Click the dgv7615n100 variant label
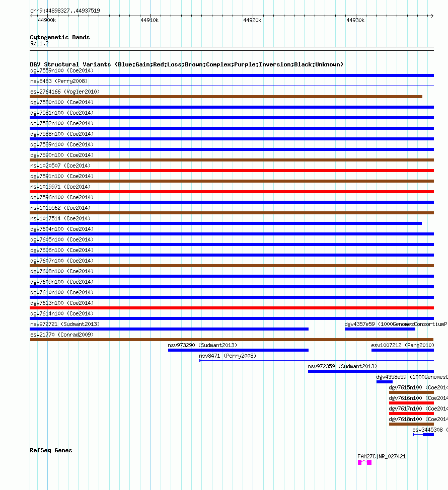The width and height of the screenshot is (448, 490). (x=418, y=388)
